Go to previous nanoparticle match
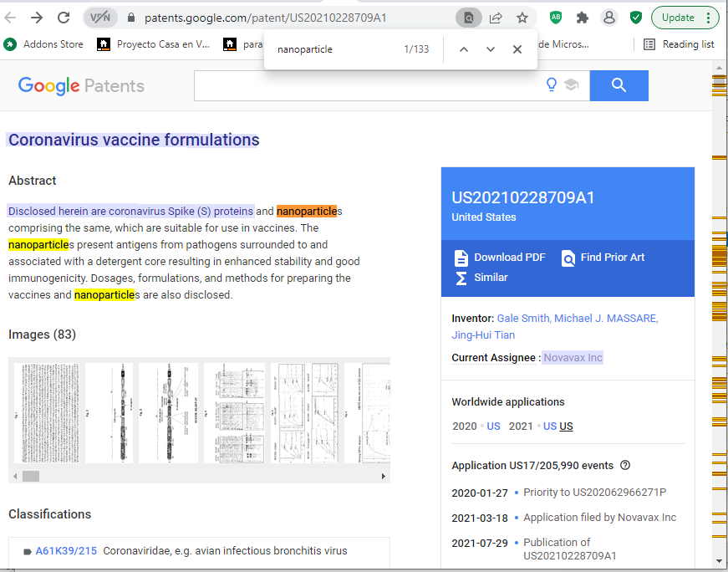The width and height of the screenshot is (728, 572). tap(464, 49)
